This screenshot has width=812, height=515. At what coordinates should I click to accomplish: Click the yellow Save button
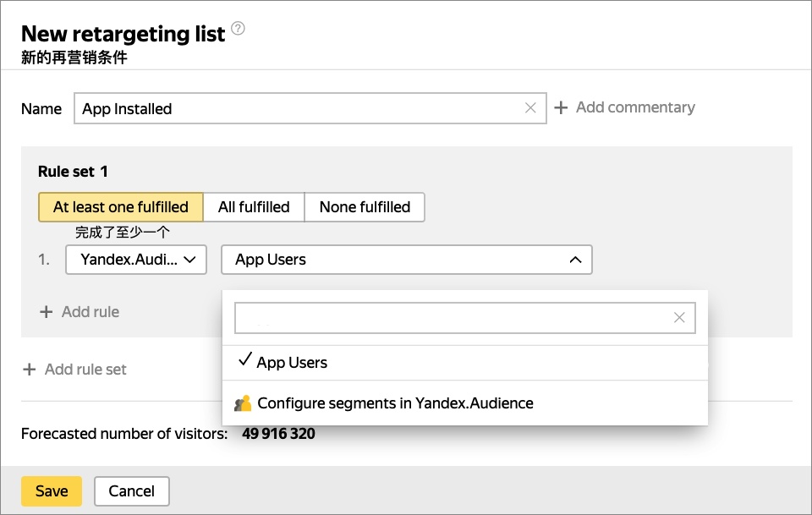52,491
